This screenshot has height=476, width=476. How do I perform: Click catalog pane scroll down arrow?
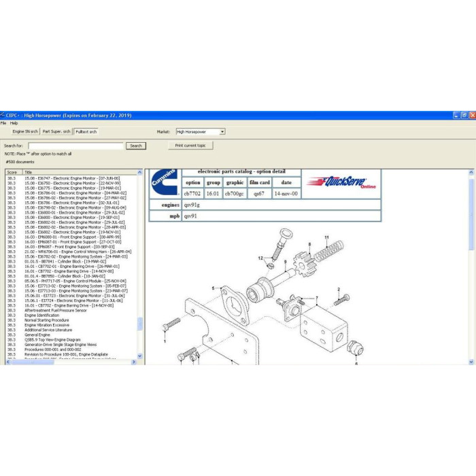pos(471,362)
